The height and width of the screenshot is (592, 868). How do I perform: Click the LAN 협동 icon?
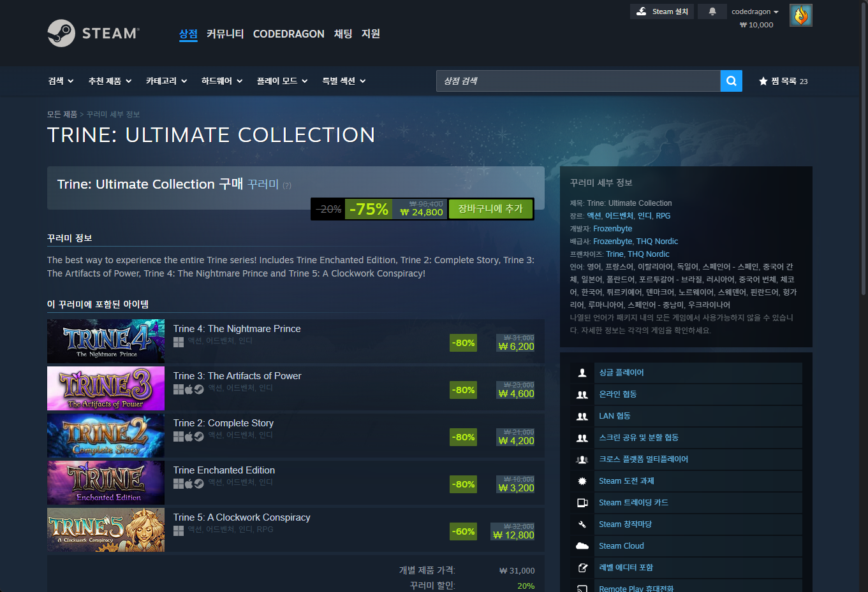(582, 416)
